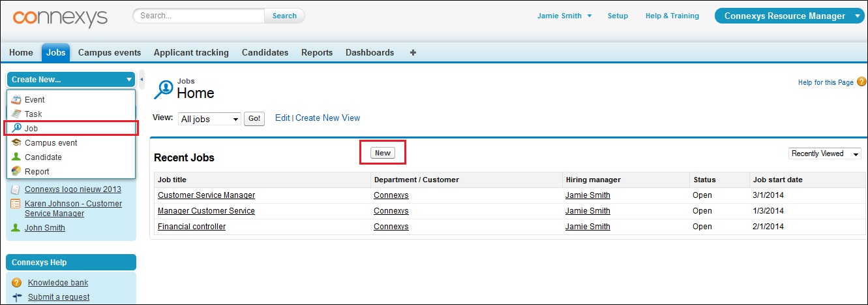Screen dimensions: 868x305
Task: Open the Applicant tracking tab
Action: click(191, 53)
